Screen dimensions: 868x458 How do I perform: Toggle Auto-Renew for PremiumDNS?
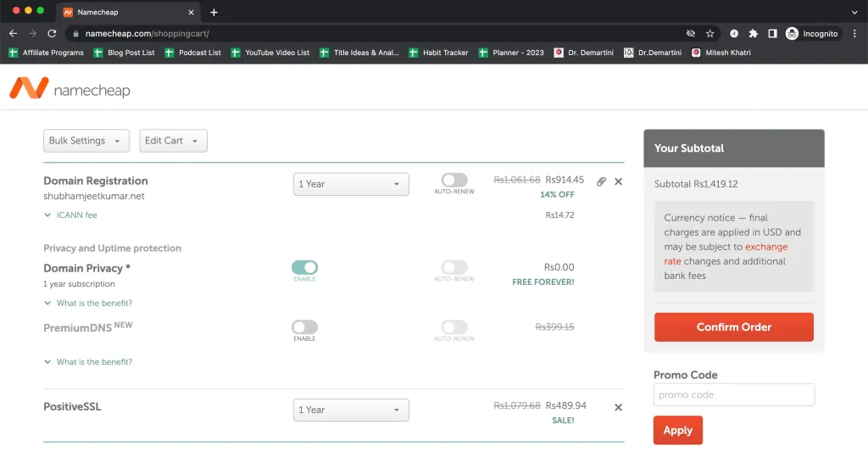[454, 327]
